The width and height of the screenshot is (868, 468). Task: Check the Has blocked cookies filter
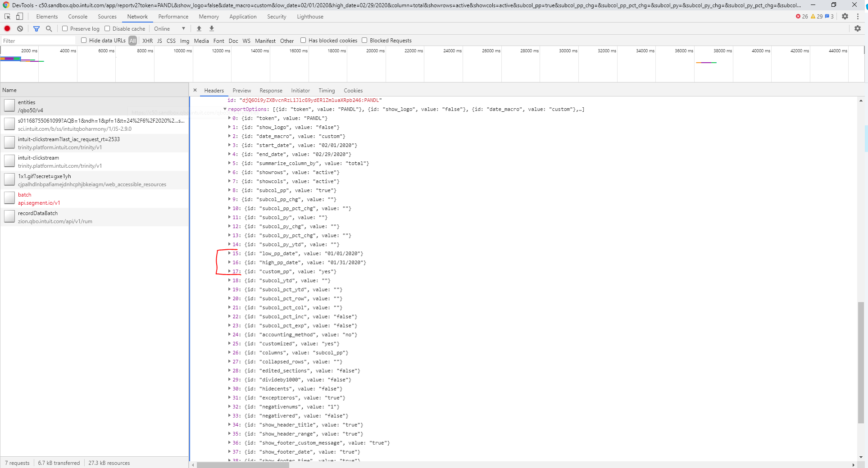[303, 40]
